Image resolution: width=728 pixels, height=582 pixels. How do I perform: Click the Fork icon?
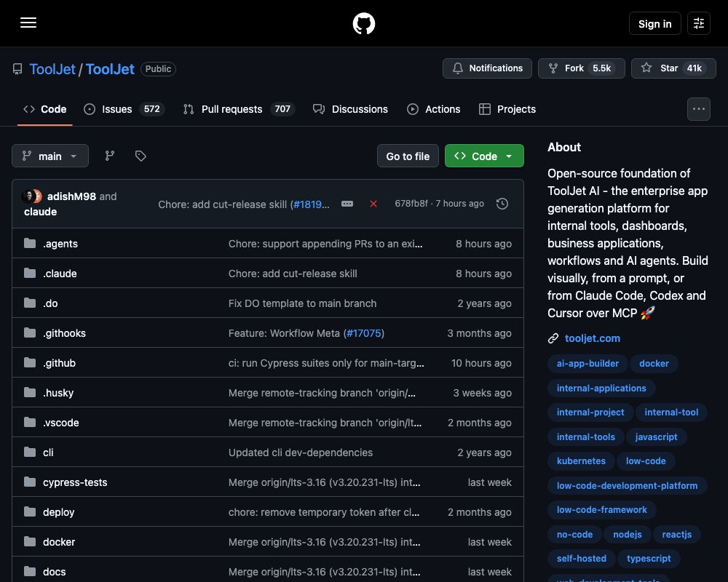(x=553, y=68)
